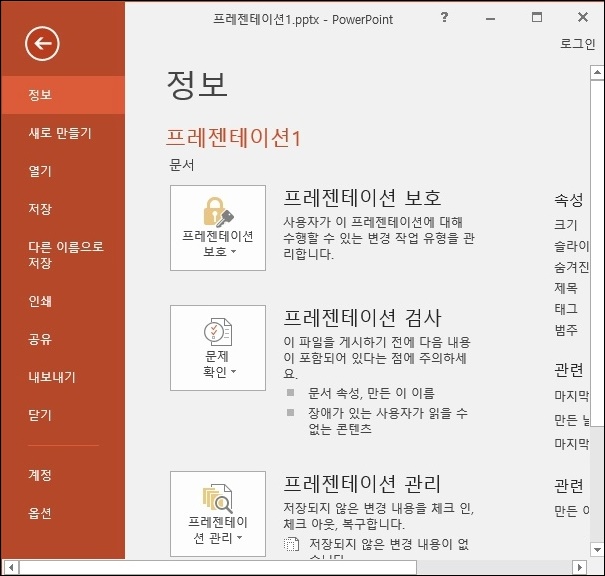Click the vertical scrollbar down arrow

pyautogui.click(x=597, y=550)
